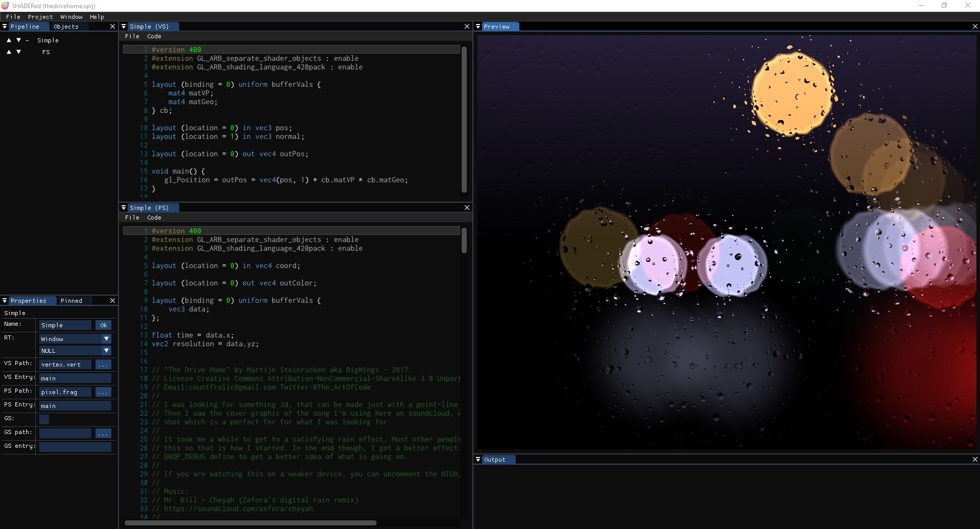The image size is (980, 529).
Task: Move Simple pass up with arrow
Action: (x=9, y=40)
